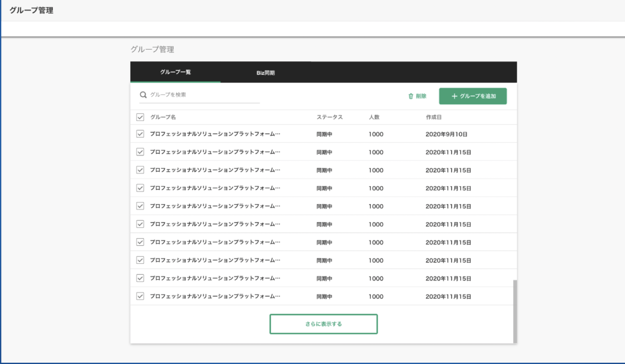Click 同期中 status in the 2020年9月10日 row
Image resolution: width=625 pixels, height=364 pixels.
click(324, 134)
